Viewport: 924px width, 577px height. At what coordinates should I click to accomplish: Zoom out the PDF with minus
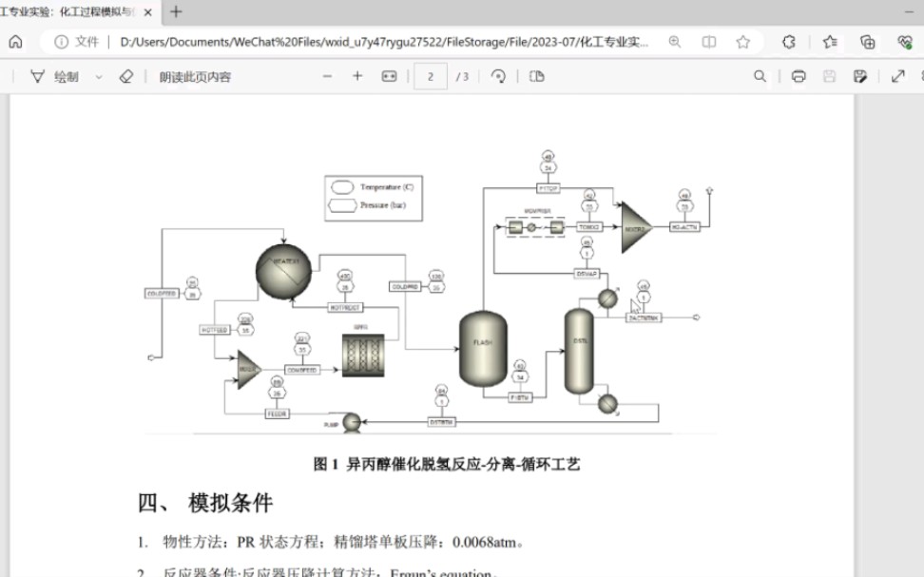point(327,77)
